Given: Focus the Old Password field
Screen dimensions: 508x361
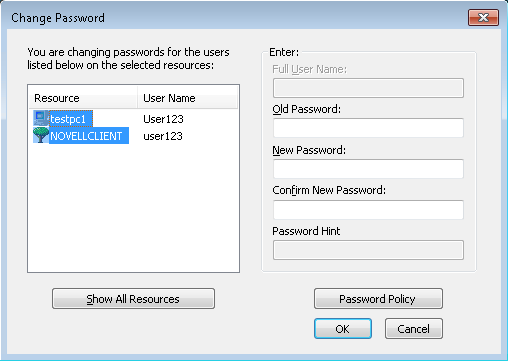Looking at the screenshot, I should [x=368, y=128].
